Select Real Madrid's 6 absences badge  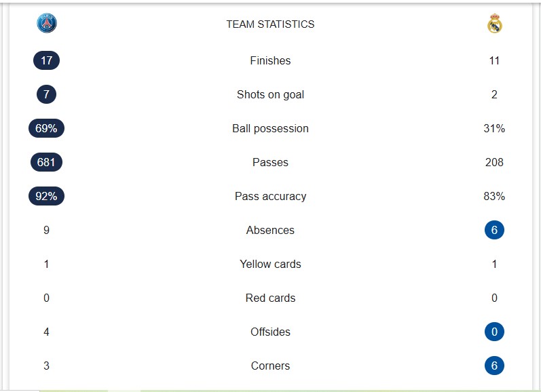[x=494, y=230]
